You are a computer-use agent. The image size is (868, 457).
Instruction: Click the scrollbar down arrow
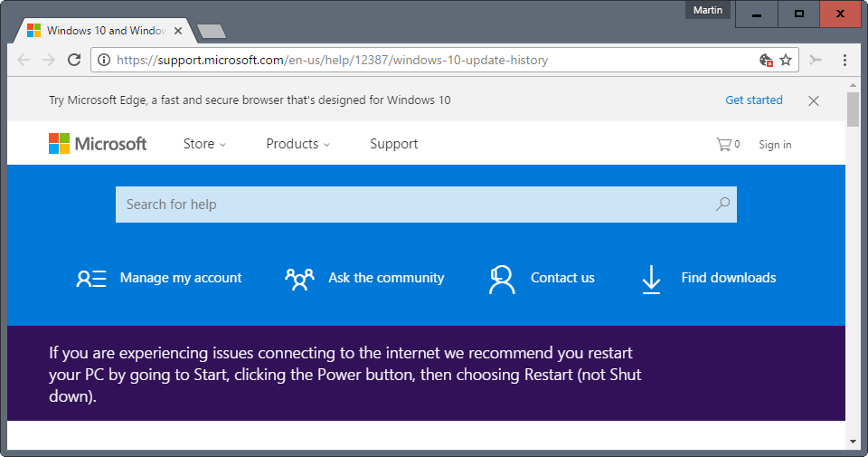point(853,442)
